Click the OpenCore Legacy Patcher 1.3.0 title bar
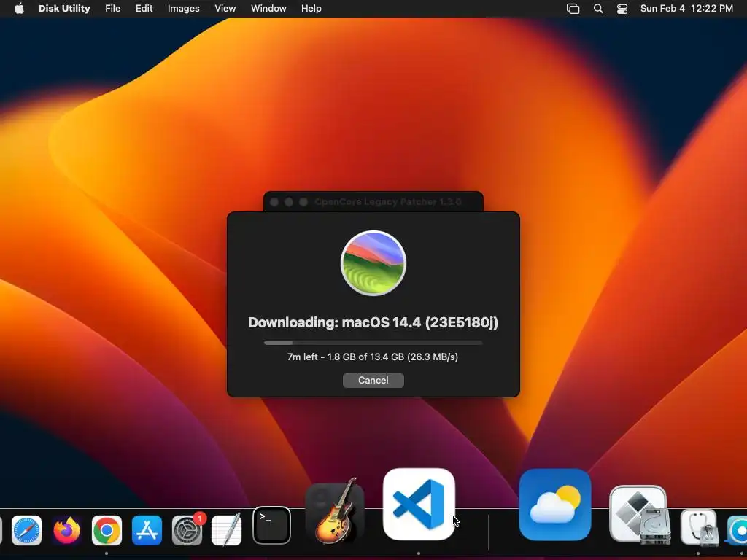 tap(373, 201)
